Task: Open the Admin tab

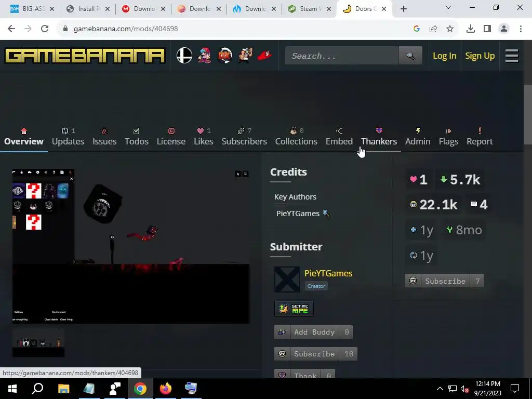Action: 418,137
